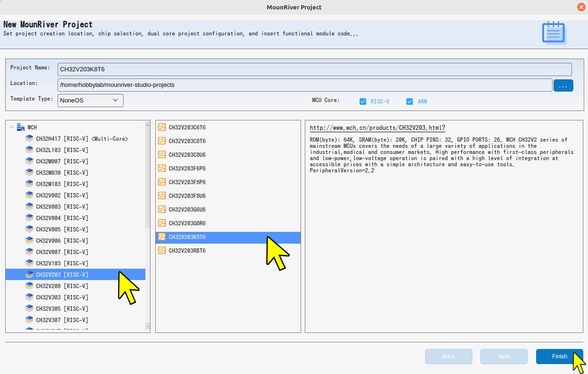The width and height of the screenshot is (588, 374).
Task: Open the Template Type NoneOS dropdown
Action: coord(91,100)
